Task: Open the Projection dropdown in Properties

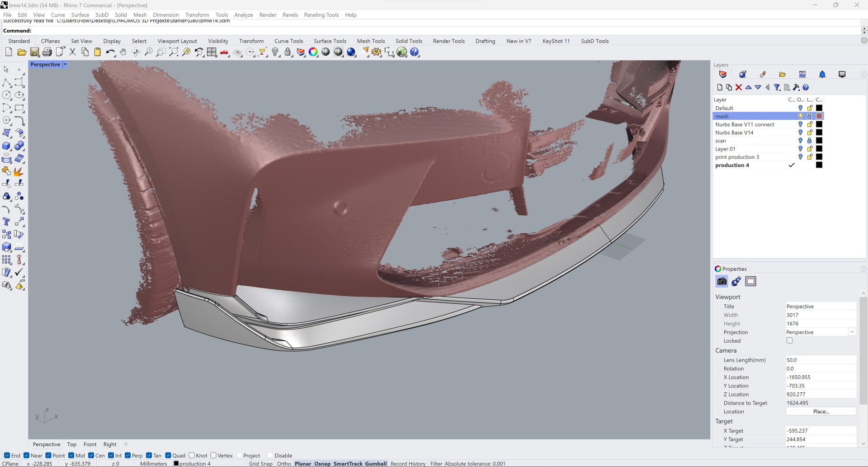Action: (x=852, y=332)
